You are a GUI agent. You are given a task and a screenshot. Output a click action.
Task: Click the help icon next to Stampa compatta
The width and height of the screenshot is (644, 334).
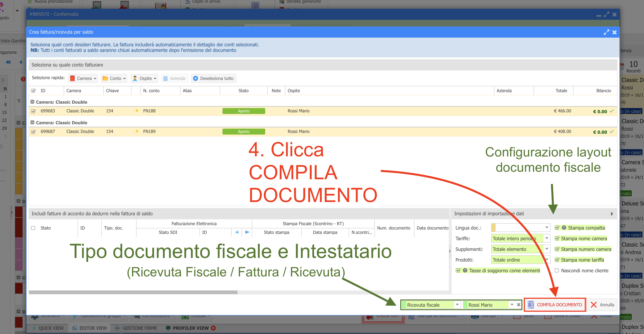564,228
